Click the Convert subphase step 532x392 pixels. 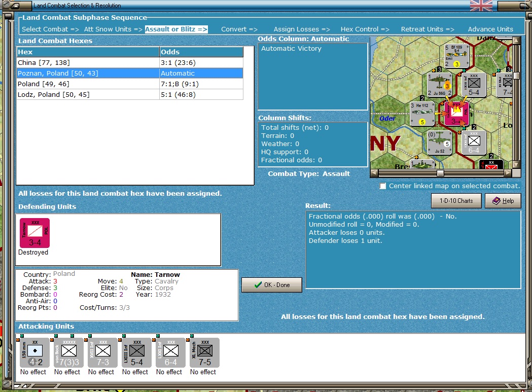pos(239,29)
